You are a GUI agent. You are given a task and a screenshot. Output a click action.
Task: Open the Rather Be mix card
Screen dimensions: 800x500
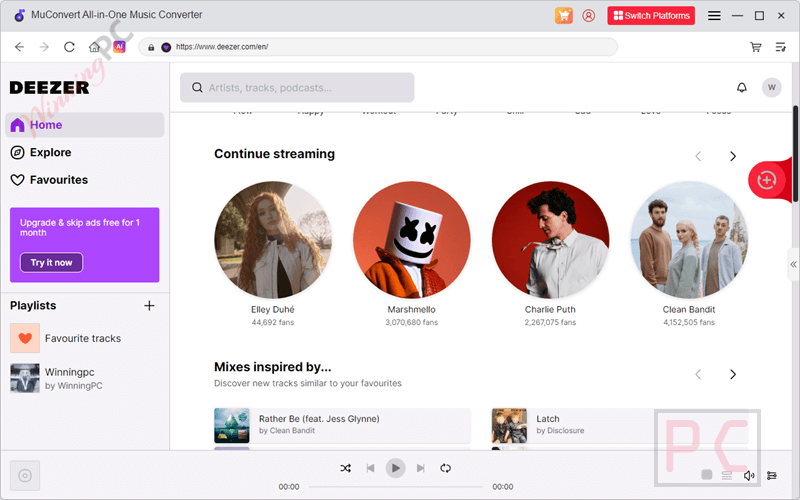coord(342,426)
